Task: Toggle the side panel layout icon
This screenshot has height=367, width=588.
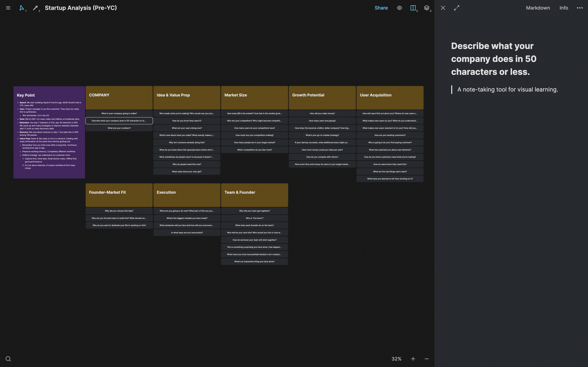Action: (x=413, y=8)
